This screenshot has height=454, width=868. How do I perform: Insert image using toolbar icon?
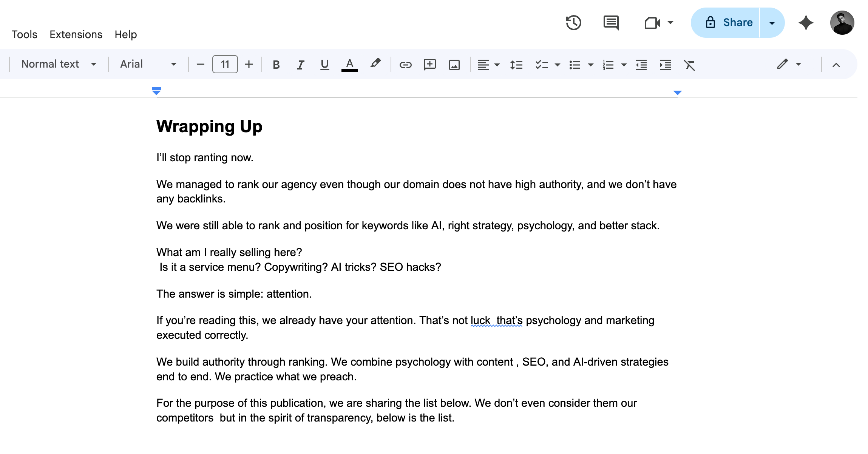point(454,65)
